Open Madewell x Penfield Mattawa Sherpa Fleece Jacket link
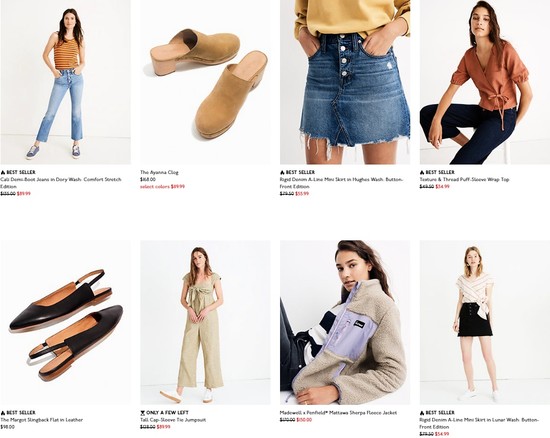Screen dimensions: 550x438 tap(338, 413)
